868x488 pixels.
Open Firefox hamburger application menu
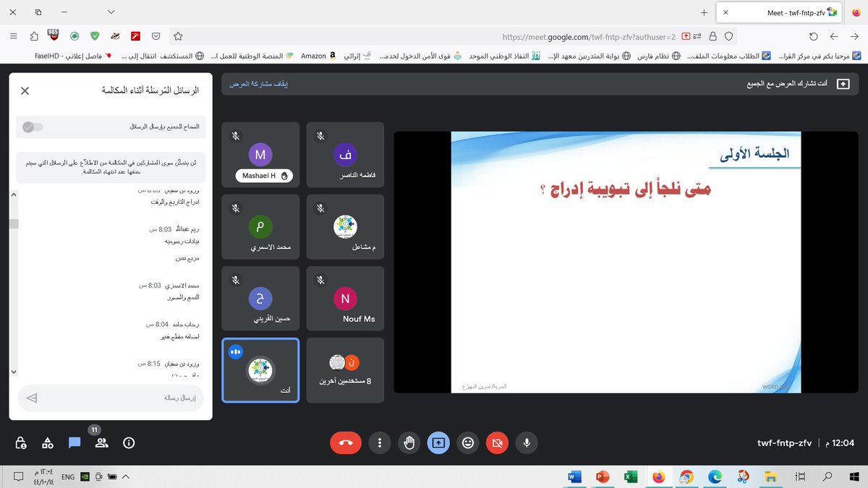coord(13,36)
